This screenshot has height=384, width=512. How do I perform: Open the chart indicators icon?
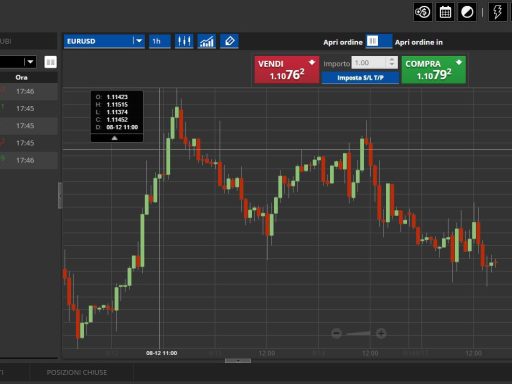[x=207, y=41]
